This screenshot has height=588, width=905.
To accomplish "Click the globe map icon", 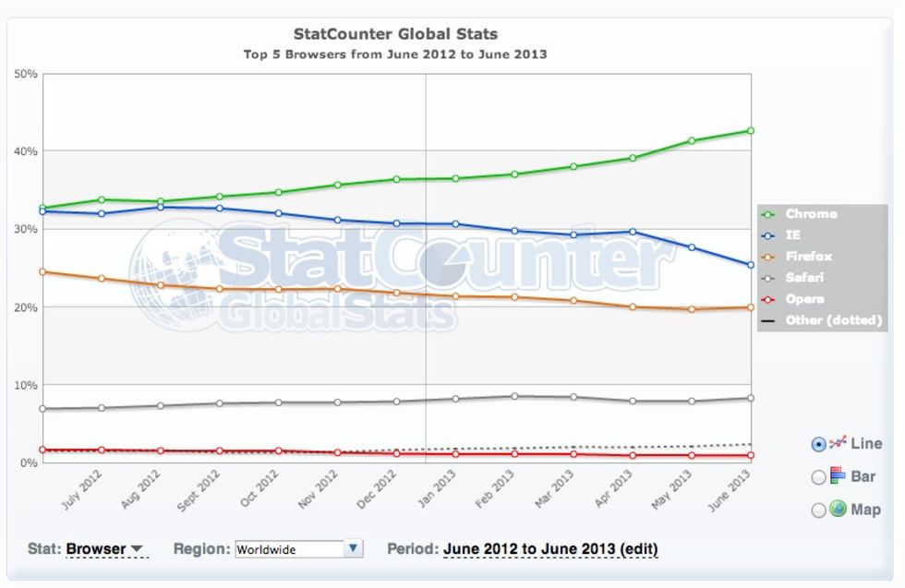I will [839, 509].
